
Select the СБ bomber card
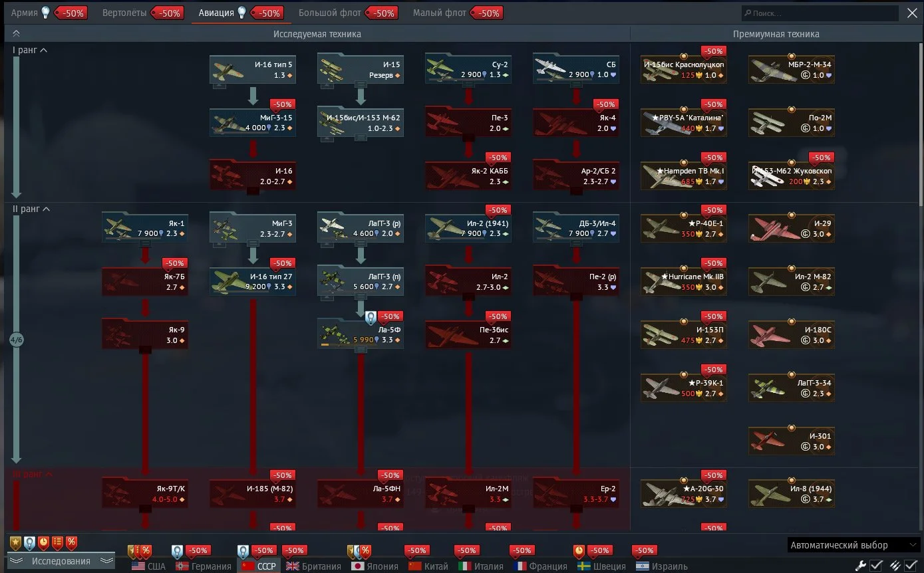pos(576,69)
